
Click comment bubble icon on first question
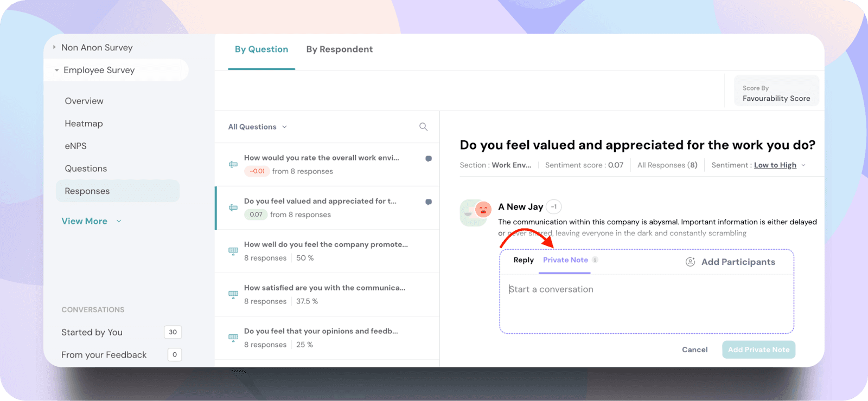429,159
